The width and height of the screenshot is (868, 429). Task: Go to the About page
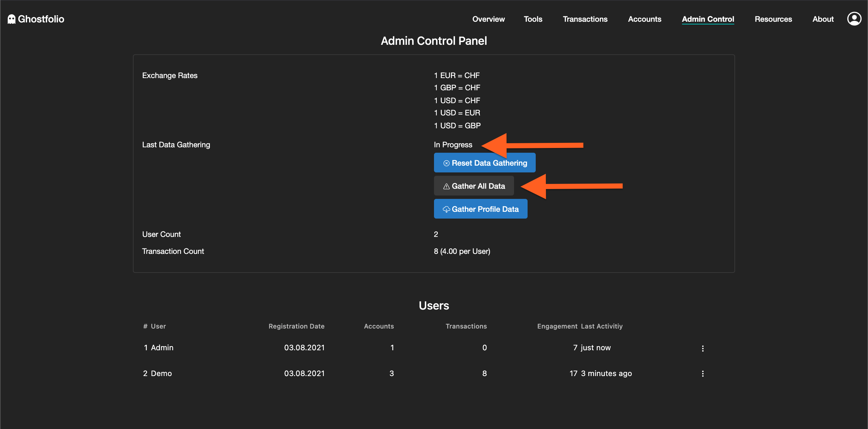click(x=823, y=19)
